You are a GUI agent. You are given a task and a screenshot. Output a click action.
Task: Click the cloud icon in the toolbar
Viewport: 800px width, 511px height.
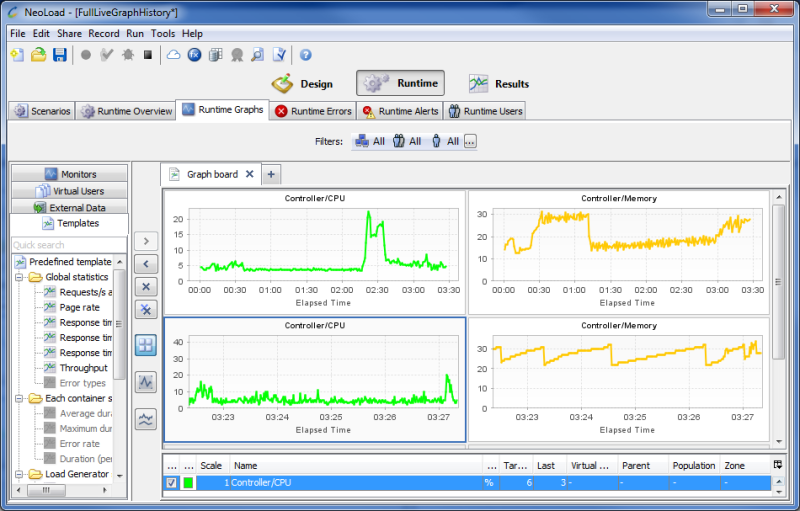click(173, 55)
